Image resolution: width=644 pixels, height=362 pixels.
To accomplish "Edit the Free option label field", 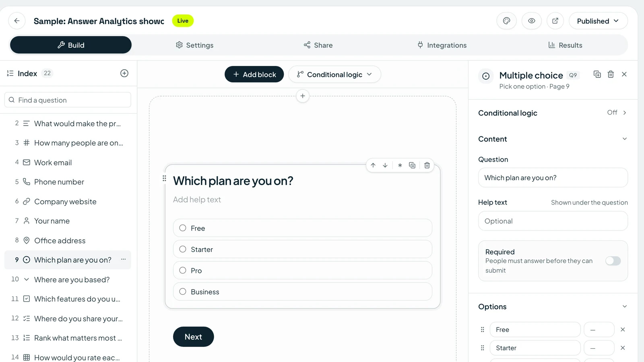I will coord(535,329).
